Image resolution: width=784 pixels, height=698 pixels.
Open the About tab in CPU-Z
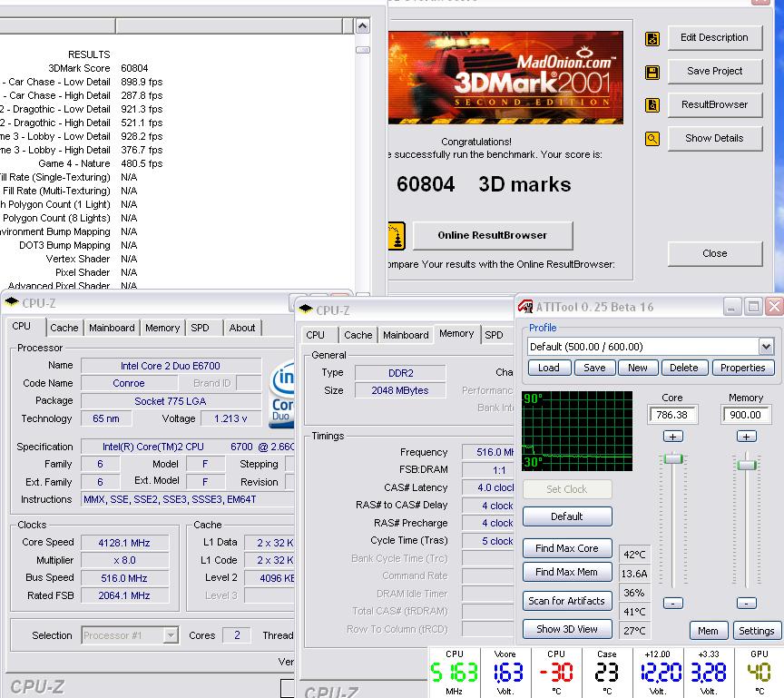pyautogui.click(x=242, y=328)
